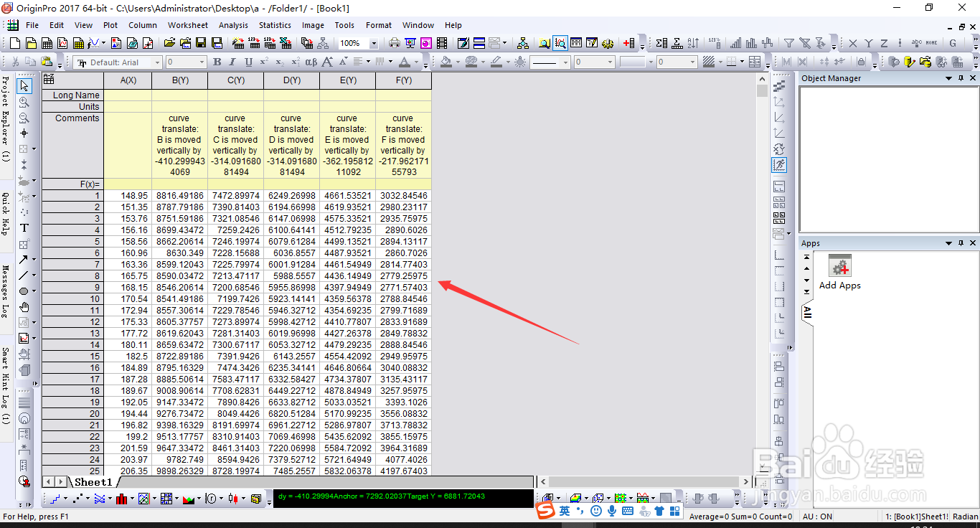Image resolution: width=980 pixels, height=528 pixels.
Task: Click the Sogou input method icon
Action: tap(546, 510)
